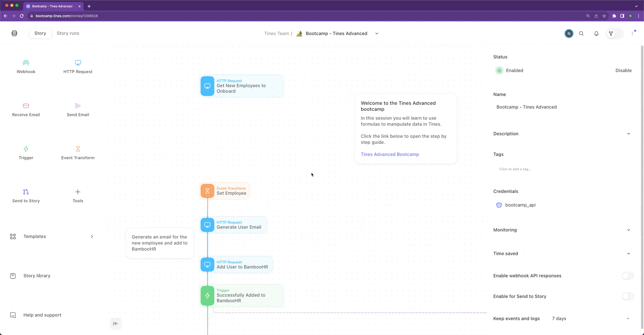Toggle Enable for Send to Story switch
The height and width of the screenshot is (335, 644).
click(x=628, y=296)
